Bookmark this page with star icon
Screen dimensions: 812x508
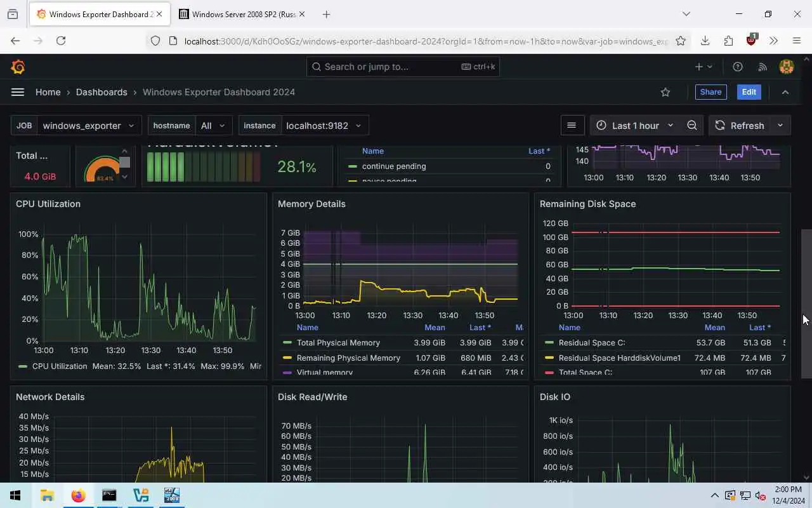coord(681,41)
